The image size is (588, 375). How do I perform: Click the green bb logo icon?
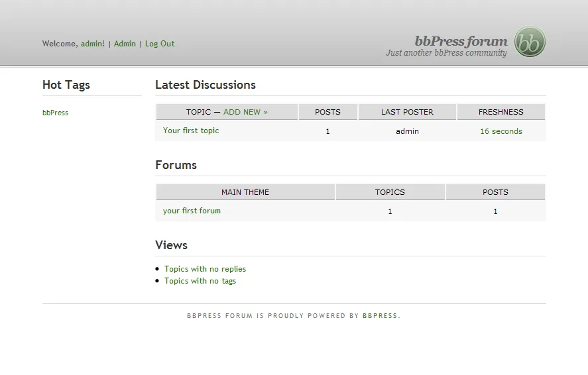530,42
